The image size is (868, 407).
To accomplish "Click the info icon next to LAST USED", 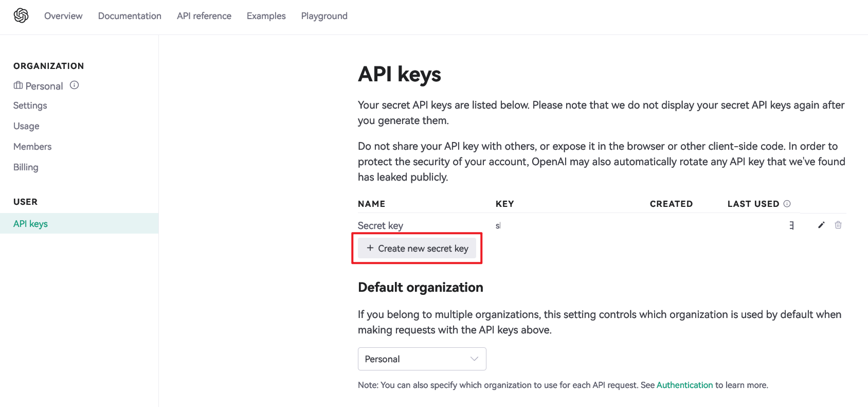I will pos(787,204).
